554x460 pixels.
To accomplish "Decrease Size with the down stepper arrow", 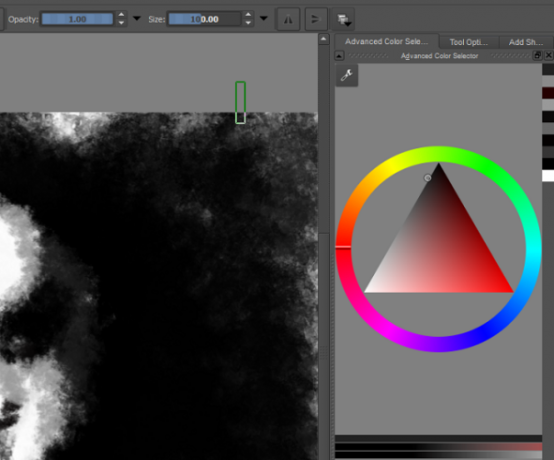I will 248,23.
